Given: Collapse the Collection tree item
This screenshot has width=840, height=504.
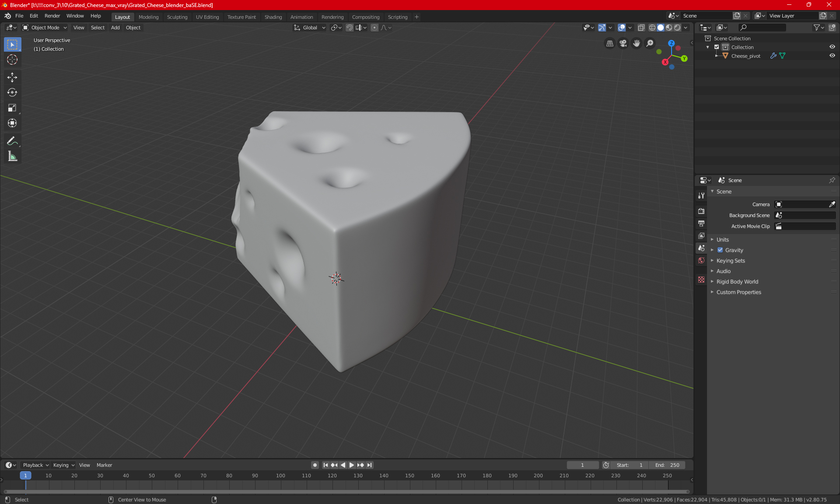Looking at the screenshot, I should pos(708,47).
